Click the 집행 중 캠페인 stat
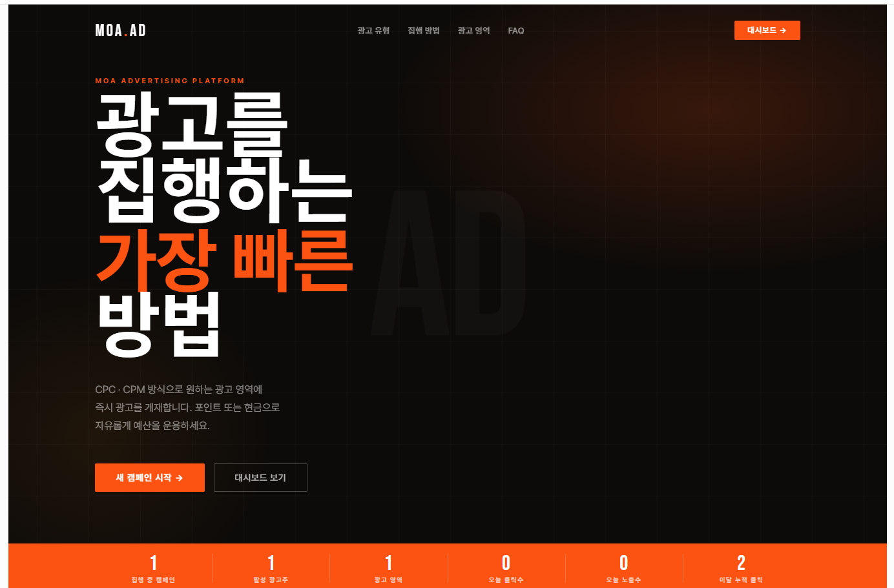Screen dimensions: 894x588 tap(153, 568)
